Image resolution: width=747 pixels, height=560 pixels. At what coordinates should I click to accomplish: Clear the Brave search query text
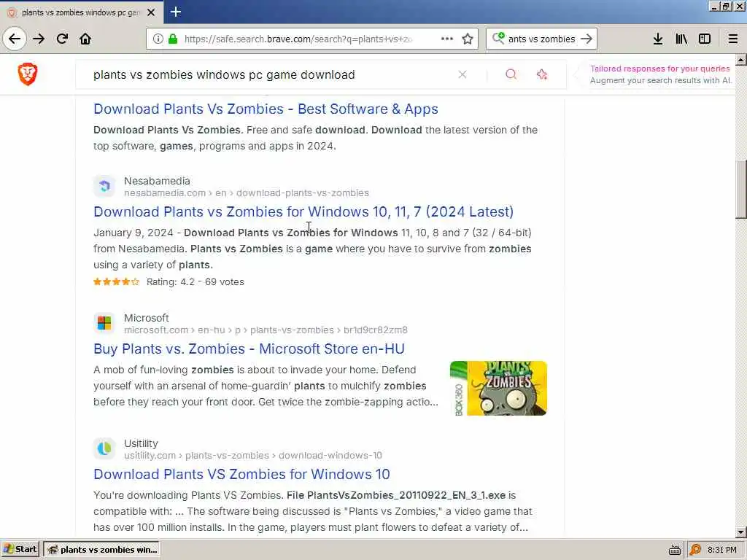click(462, 74)
